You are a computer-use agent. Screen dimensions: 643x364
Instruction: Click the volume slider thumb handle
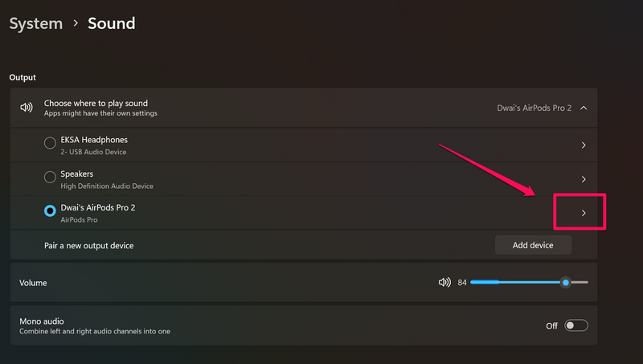click(x=566, y=282)
